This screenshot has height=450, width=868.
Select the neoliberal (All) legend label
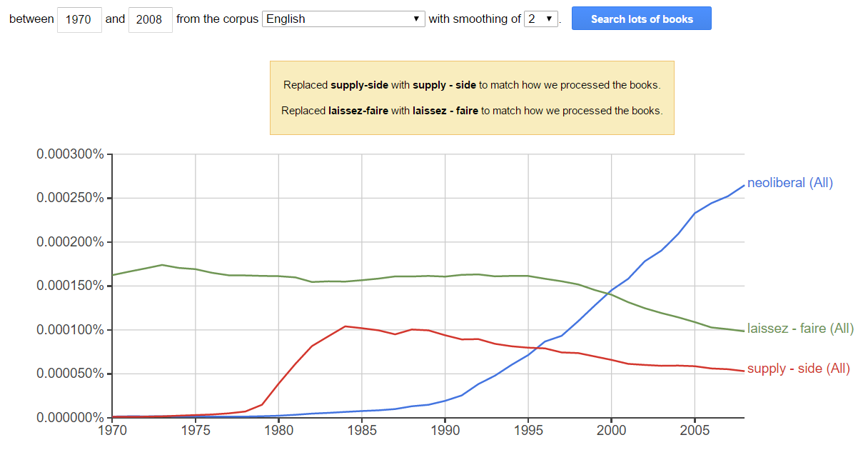coord(790,183)
